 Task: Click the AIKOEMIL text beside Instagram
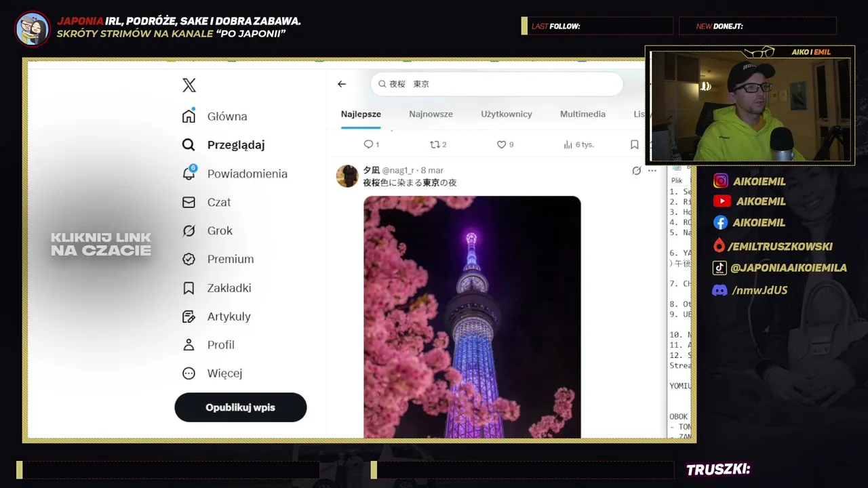point(759,181)
